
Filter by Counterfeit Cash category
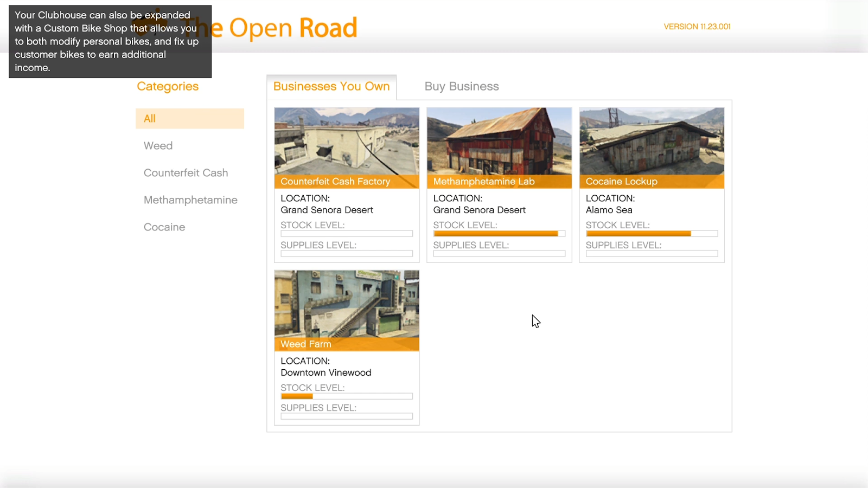(x=186, y=173)
